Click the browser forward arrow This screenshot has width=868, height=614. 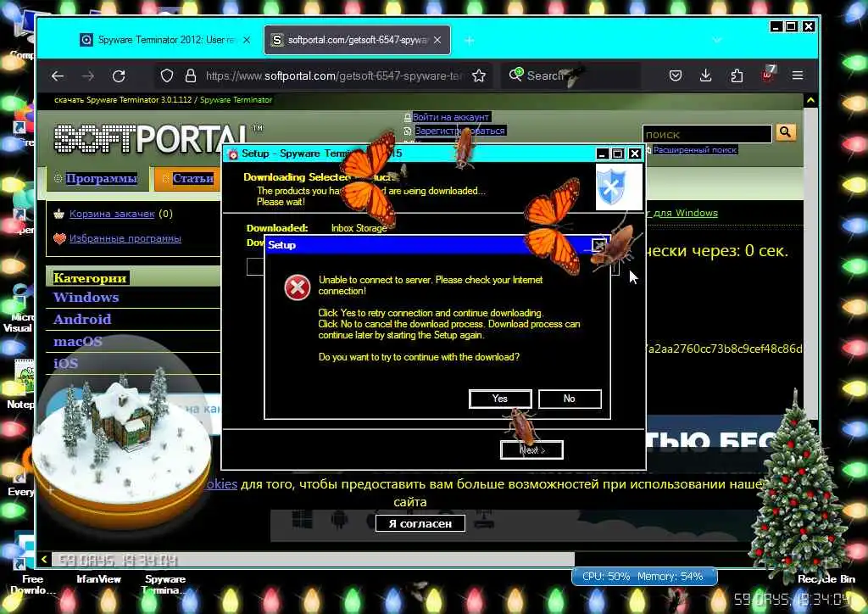coord(88,75)
